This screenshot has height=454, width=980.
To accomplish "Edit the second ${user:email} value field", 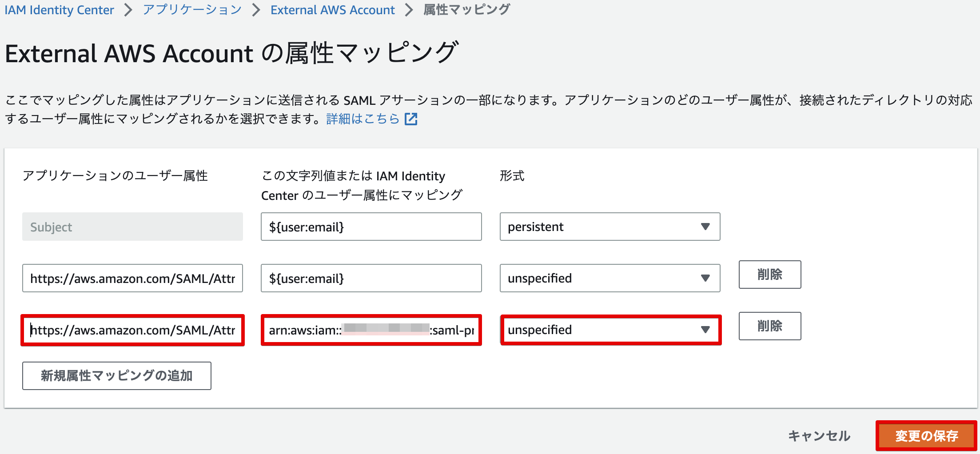I will tap(371, 278).
